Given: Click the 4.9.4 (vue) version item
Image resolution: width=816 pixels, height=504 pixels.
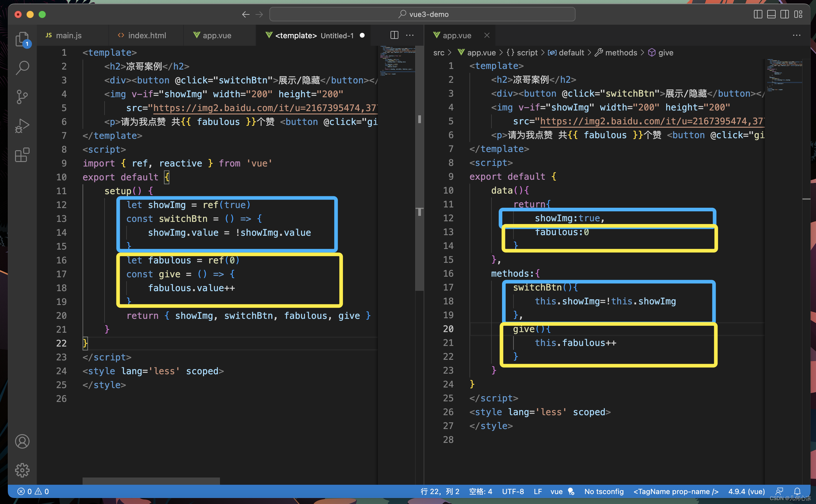Looking at the screenshot, I should click(x=746, y=491).
